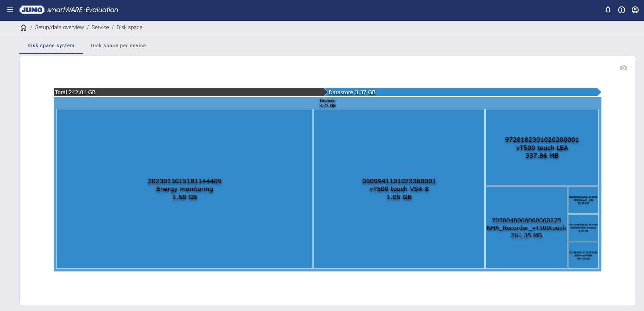Open the notifications bell
The height and width of the screenshot is (311, 644).
pyautogui.click(x=608, y=10)
